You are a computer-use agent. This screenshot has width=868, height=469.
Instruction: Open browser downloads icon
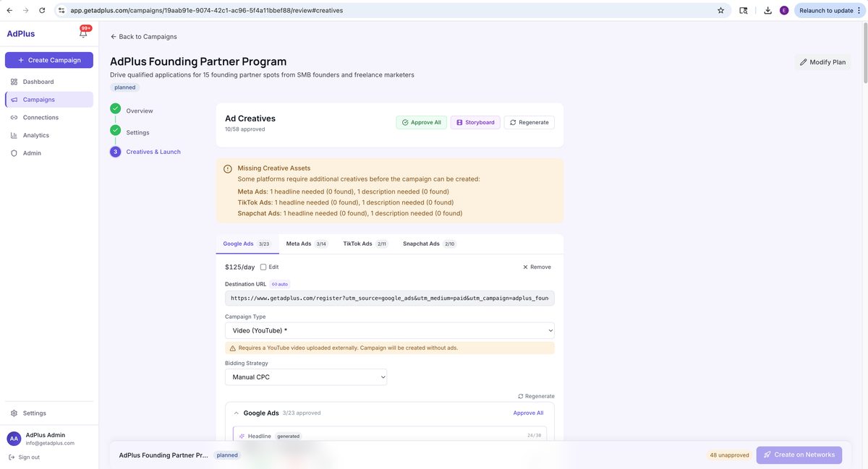point(767,10)
